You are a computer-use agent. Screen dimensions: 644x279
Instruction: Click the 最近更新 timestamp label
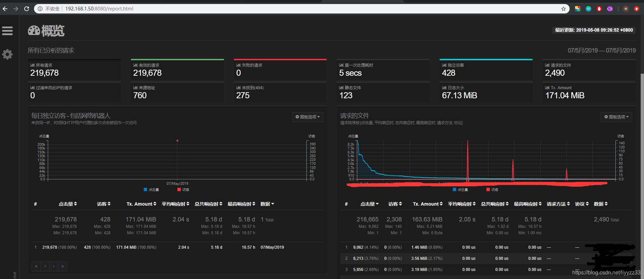coord(594,30)
